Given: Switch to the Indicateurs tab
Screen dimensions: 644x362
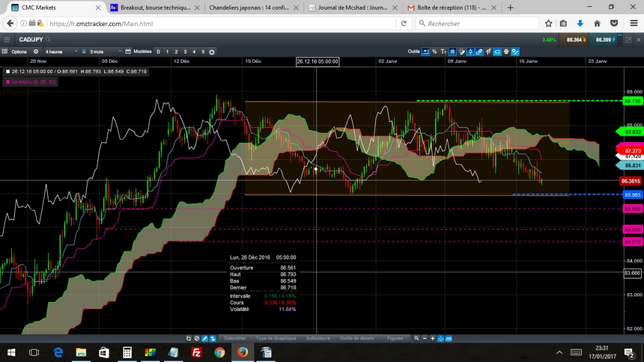Looking at the screenshot, I should tap(318, 338).
